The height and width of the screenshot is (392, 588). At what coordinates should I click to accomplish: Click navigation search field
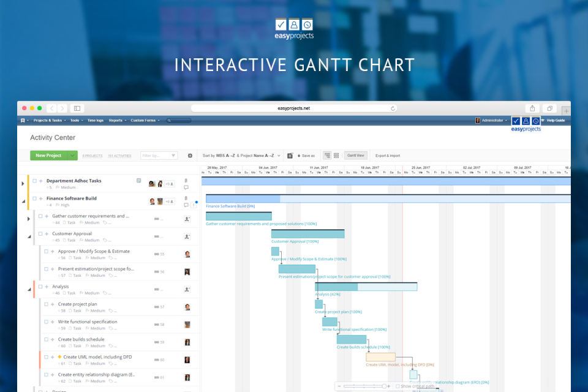[x=179, y=121]
